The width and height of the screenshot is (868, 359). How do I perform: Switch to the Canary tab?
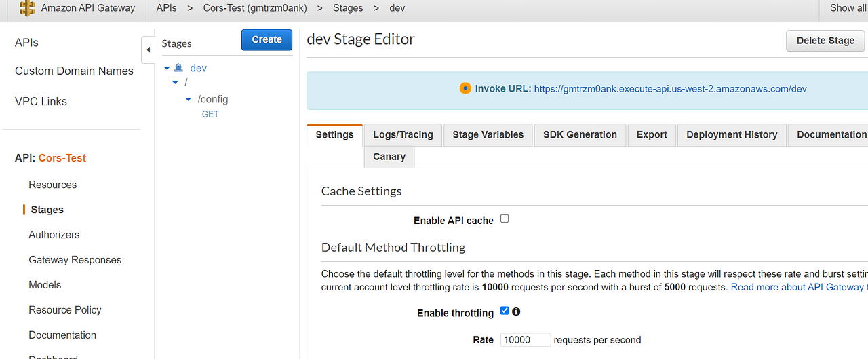point(389,157)
